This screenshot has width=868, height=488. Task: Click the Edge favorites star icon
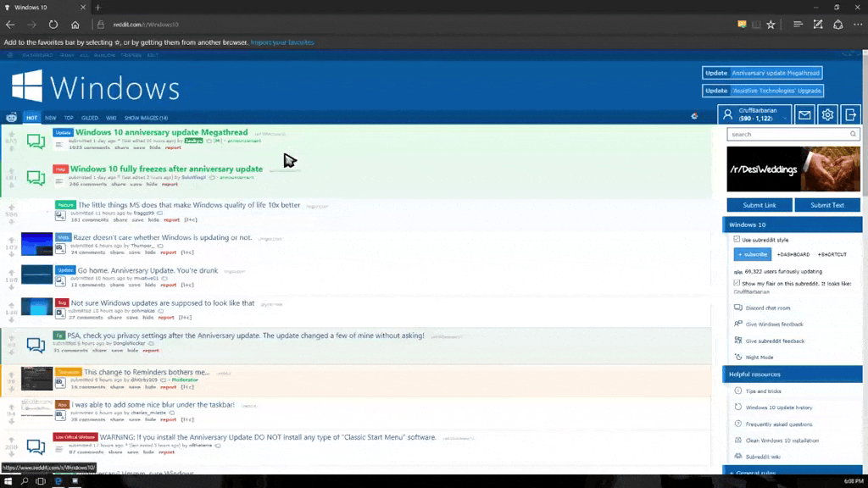pyautogui.click(x=771, y=25)
